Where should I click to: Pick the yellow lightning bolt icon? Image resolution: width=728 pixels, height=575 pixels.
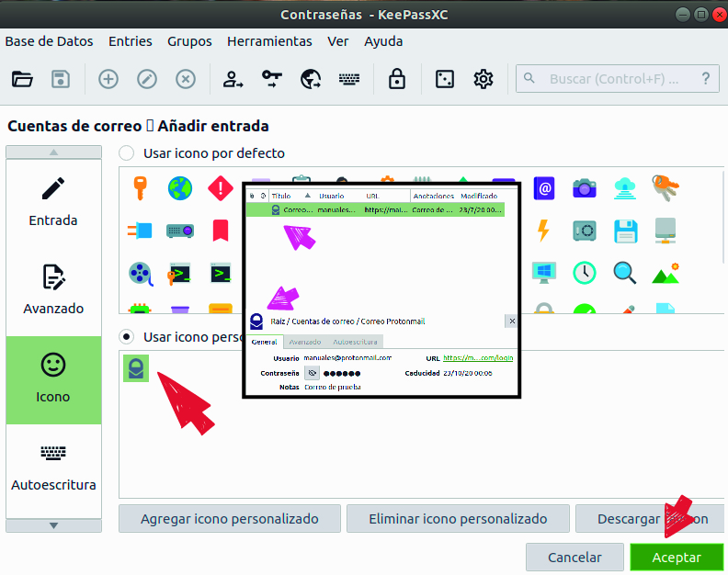(x=543, y=231)
